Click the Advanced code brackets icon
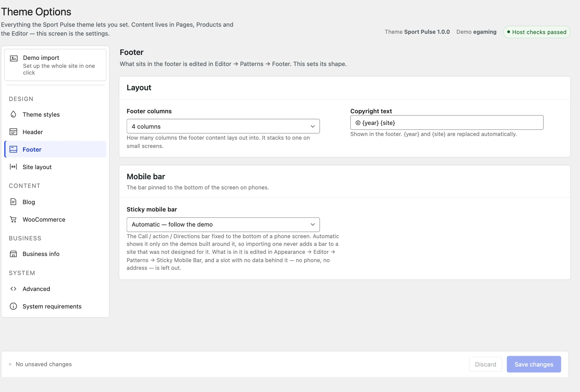The image size is (580, 392). 13,289
